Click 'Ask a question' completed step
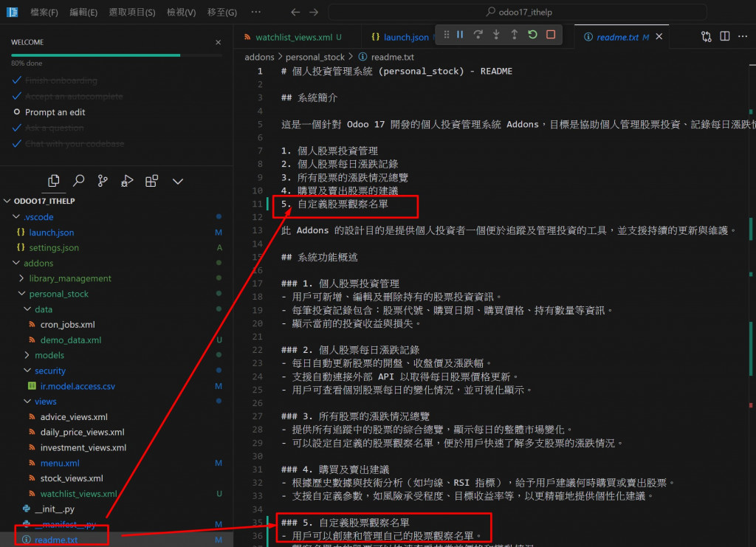Viewport: 756px width, 547px height. tap(54, 128)
